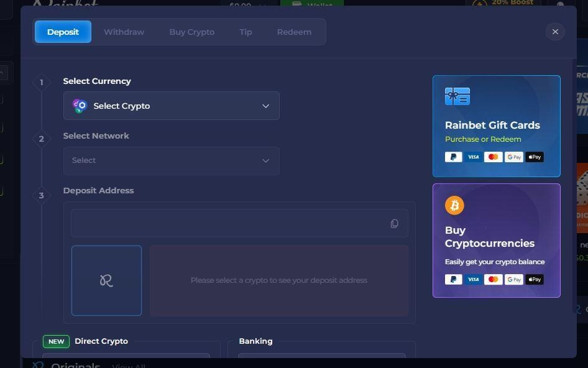Click the Deposit Address label
588x368 pixels.
pos(99,191)
